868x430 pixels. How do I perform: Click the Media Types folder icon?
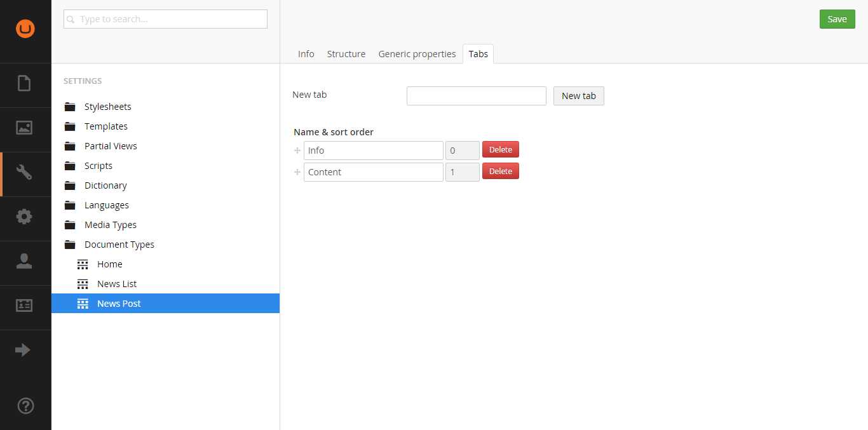coord(70,225)
